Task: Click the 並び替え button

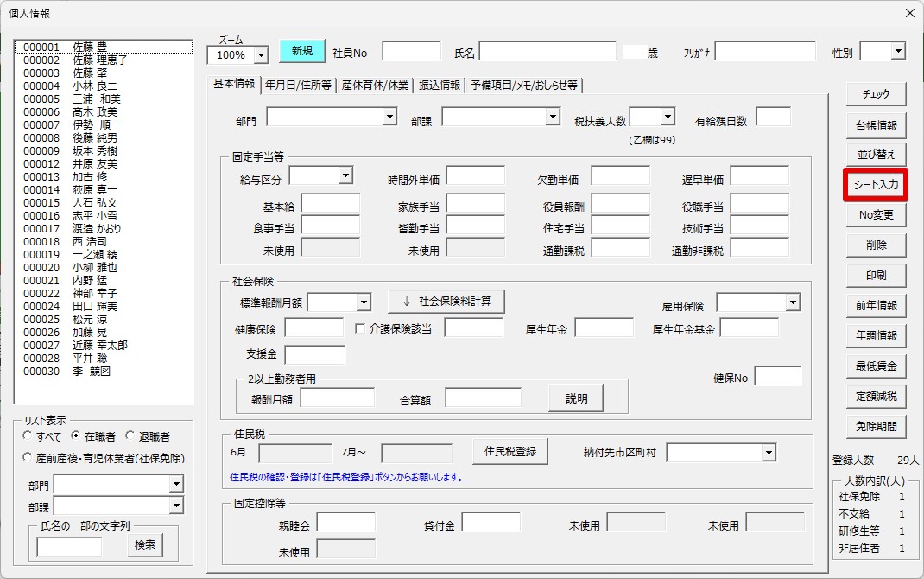Action: click(876, 155)
